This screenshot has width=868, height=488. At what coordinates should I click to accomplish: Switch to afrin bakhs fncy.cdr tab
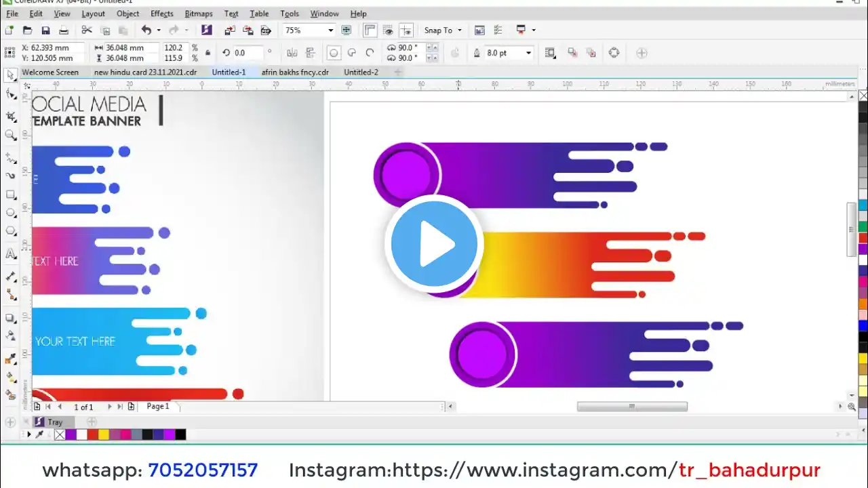point(295,72)
